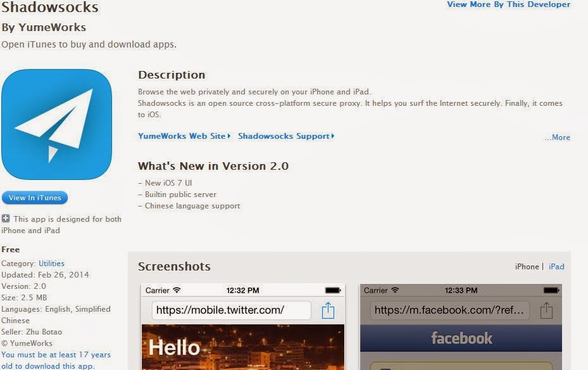The height and width of the screenshot is (370, 588).
Task: Click the 'New iOS 7 UI' line
Action: pos(165,183)
